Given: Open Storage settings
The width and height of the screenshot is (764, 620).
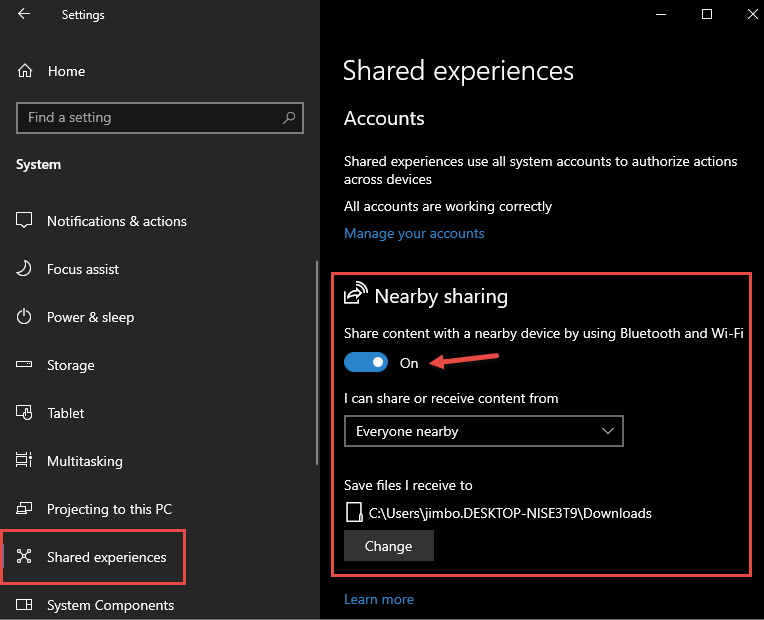Looking at the screenshot, I should pos(71,365).
